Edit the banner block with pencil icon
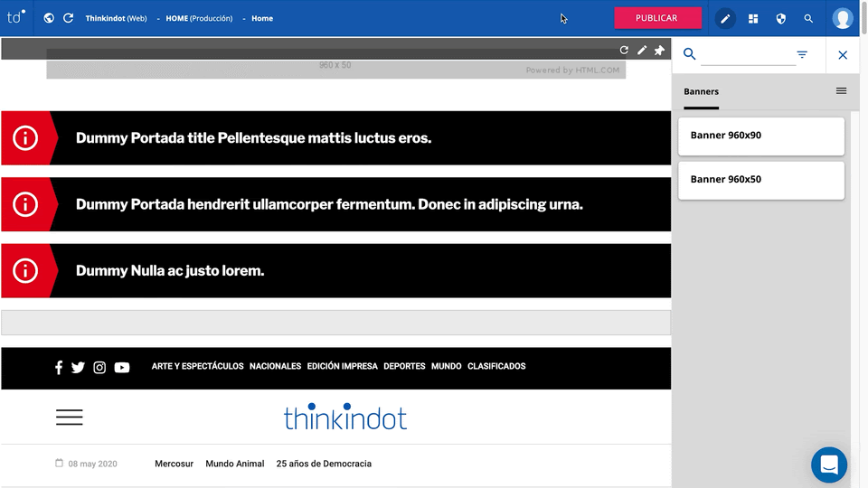The width and height of the screenshot is (868, 488). click(642, 51)
